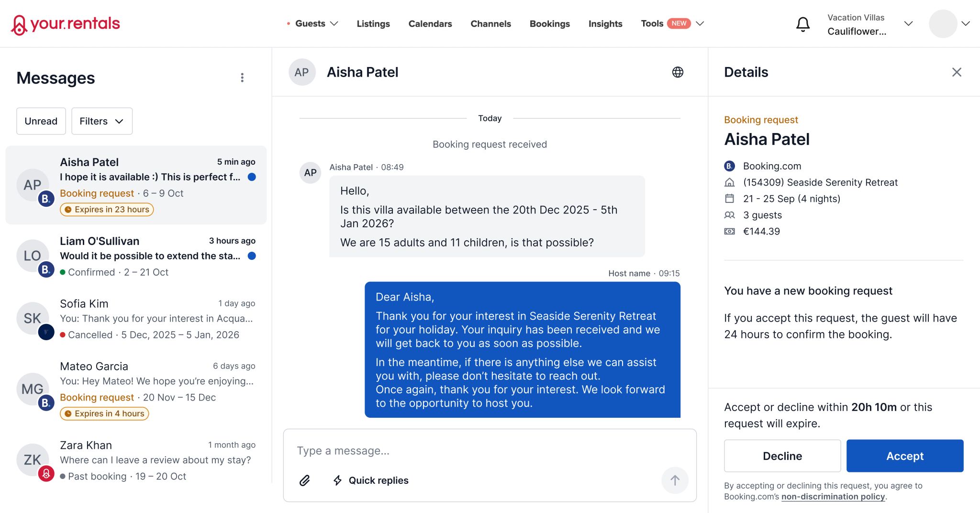Expand the Filters dropdown
Screen dimensions: 980x513
pyautogui.click(x=102, y=121)
